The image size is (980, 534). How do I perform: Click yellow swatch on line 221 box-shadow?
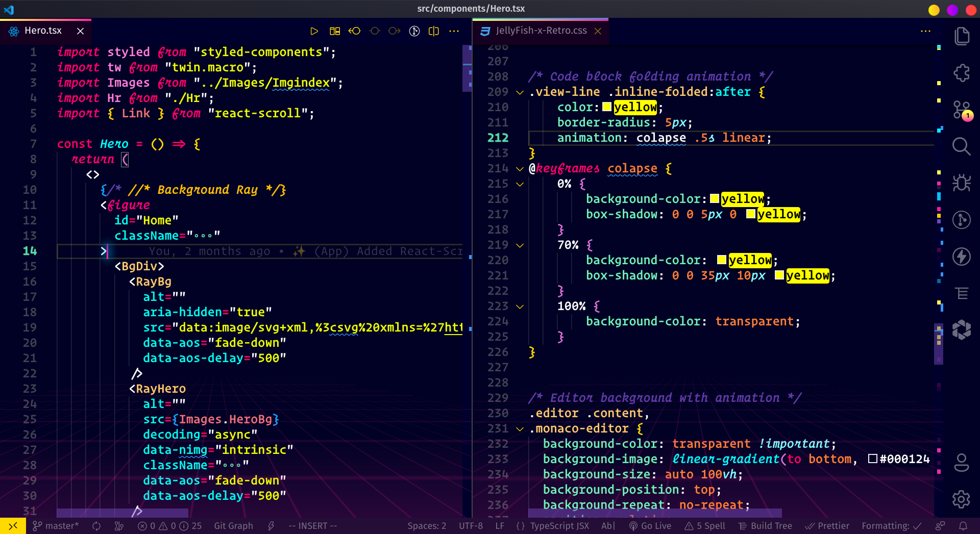[x=779, y=275]
